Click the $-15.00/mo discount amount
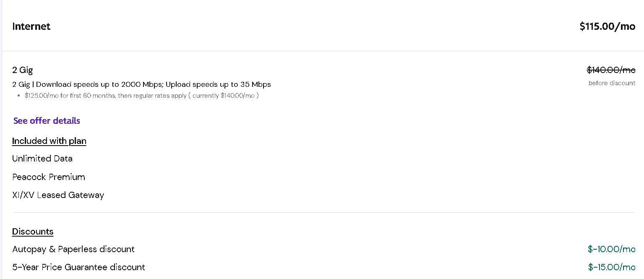Image resolution: width=644 pixels, height=279 pixels. 612,267
